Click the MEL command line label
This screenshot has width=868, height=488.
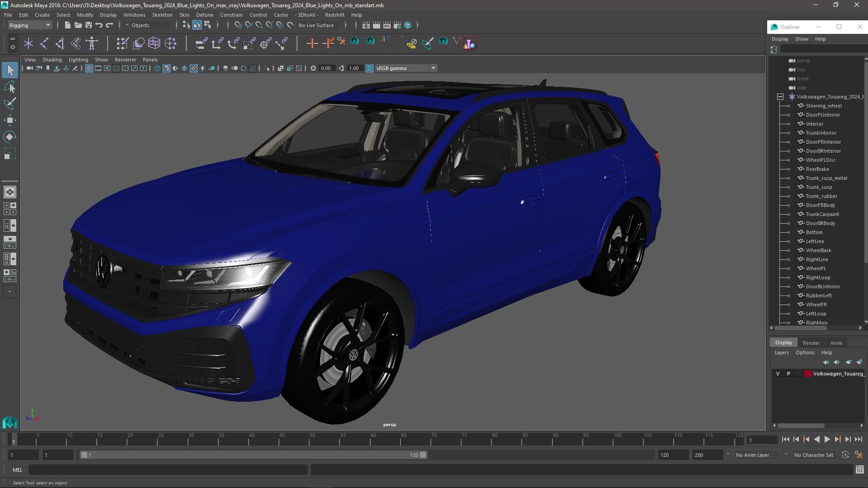[17, 470]
